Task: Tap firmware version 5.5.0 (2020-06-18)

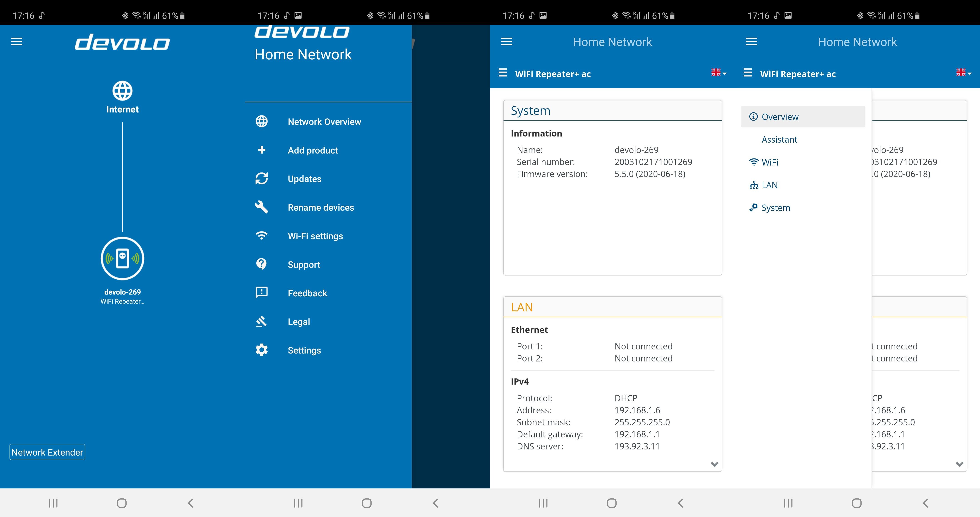Action: pos(650,174)
